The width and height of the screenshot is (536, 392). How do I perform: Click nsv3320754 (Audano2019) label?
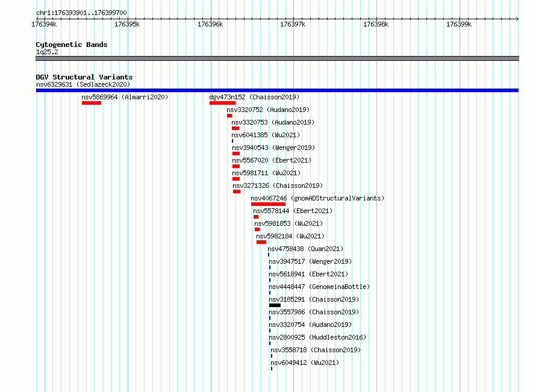(x=310, y=325)
